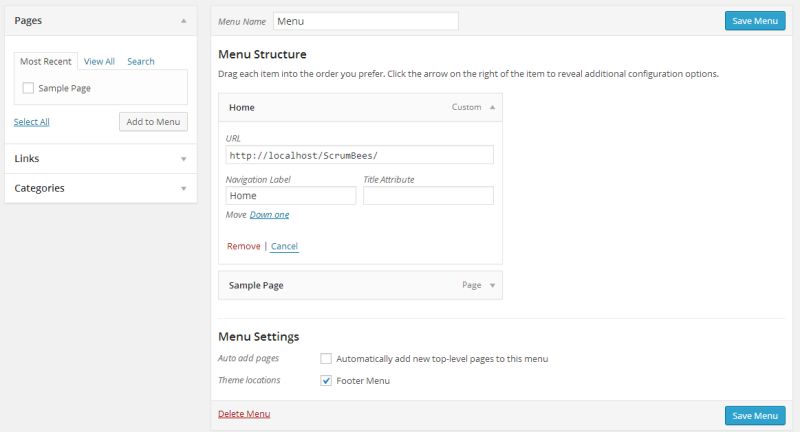This screenshot has width=800, height=432.
Task: Collapse the Home menu item arrow
Action: pyautogui.click(x=492, y=107)
